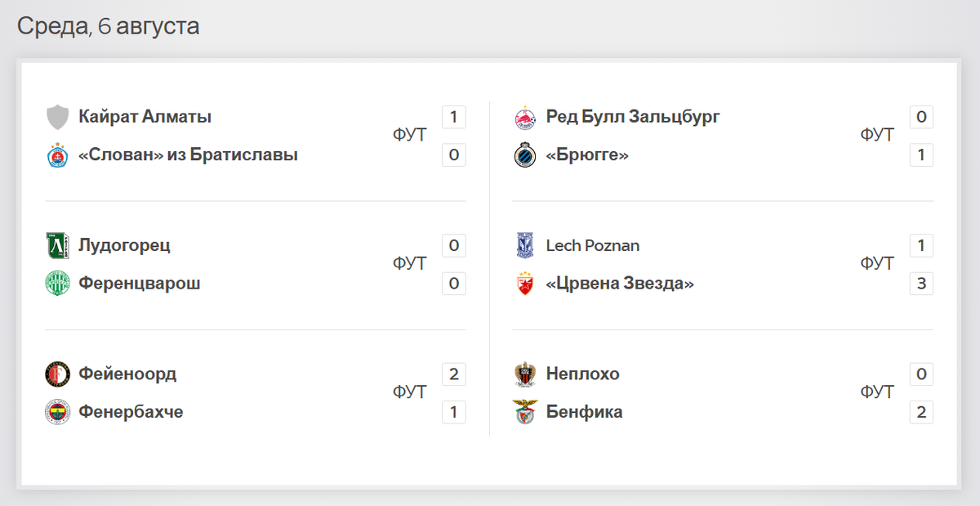Image resolution: width=980 pixels, height=506 pixels.
Task: Click the Фенербахче yellow-blue crest
Action: coord(57,412)
